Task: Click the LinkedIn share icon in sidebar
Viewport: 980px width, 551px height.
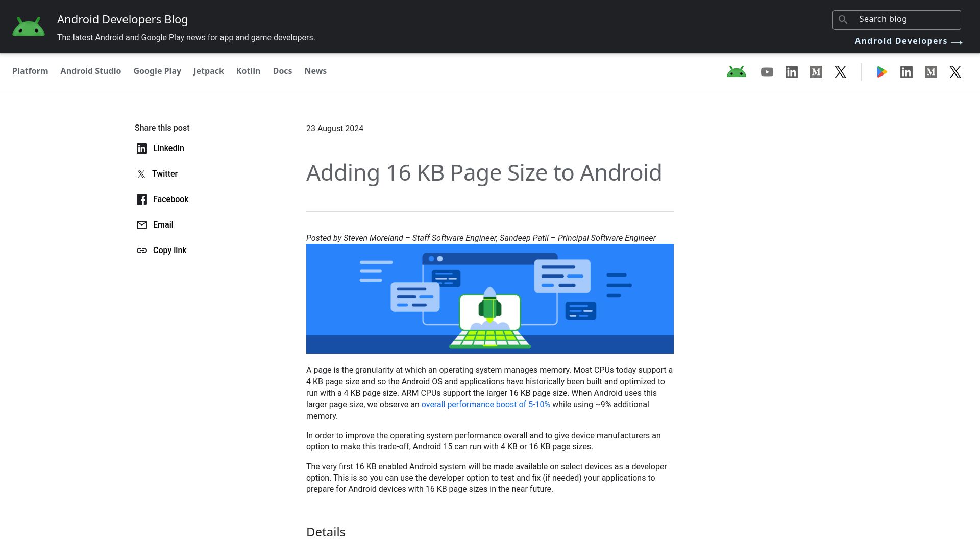Action: point(142,148)
